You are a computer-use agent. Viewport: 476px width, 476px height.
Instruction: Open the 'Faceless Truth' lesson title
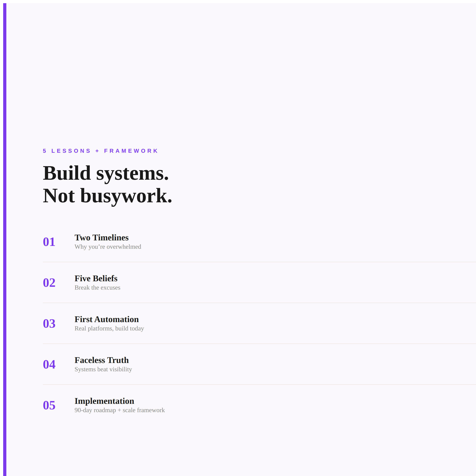102,360
